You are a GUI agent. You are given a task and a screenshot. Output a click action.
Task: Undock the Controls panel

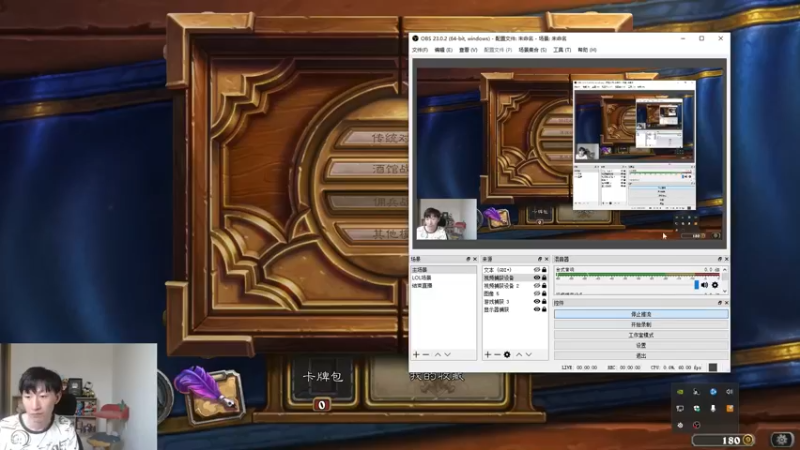(720, 303)
